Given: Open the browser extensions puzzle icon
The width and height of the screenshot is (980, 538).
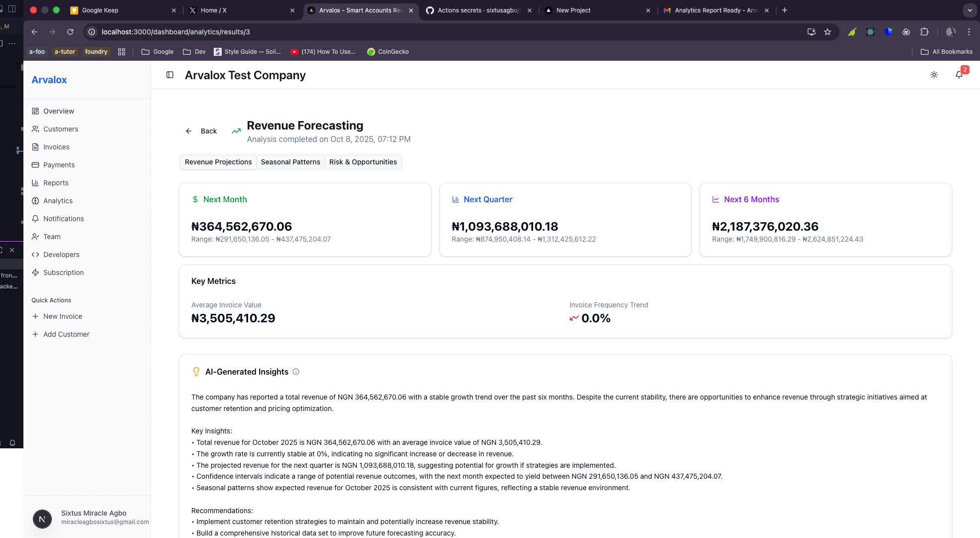Looking at the screenshot, I should [924, 32].
